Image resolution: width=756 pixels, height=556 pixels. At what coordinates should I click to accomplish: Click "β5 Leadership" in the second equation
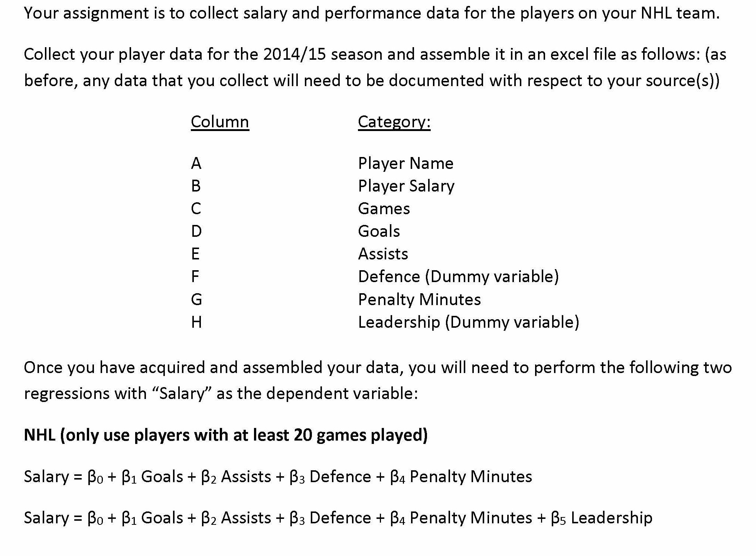602,518
